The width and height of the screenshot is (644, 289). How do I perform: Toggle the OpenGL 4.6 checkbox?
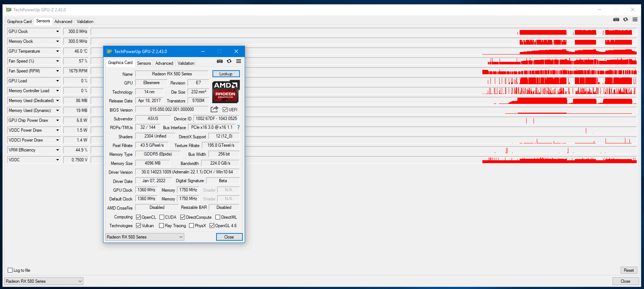tap(212, 225)
